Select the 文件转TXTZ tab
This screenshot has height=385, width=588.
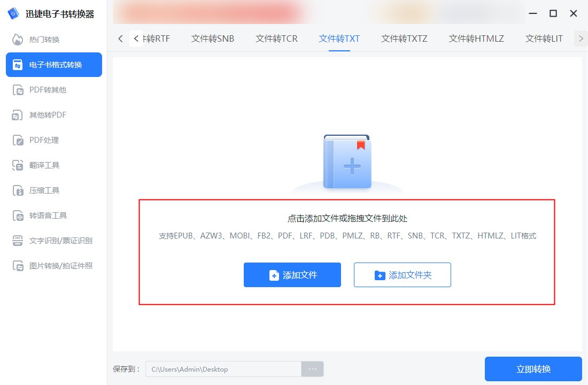[x=403, y=38]
